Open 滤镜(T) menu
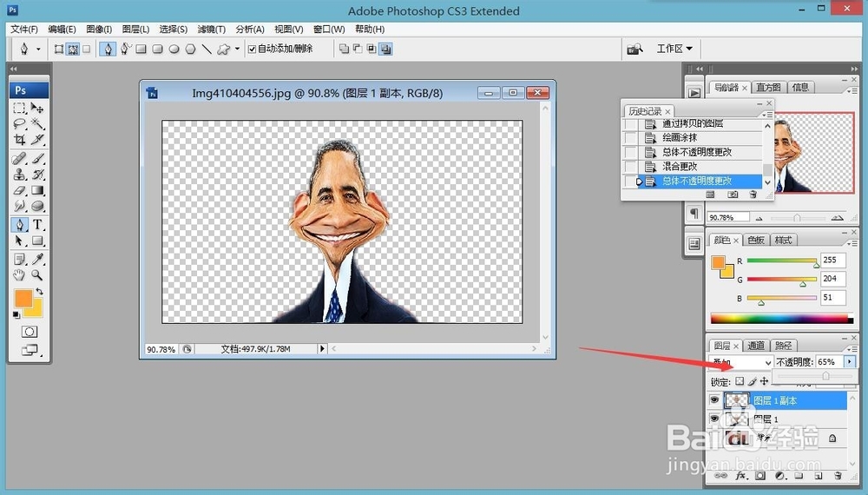Image resolution: width=868 pixels, height=495 pixels. pos(211,29)
